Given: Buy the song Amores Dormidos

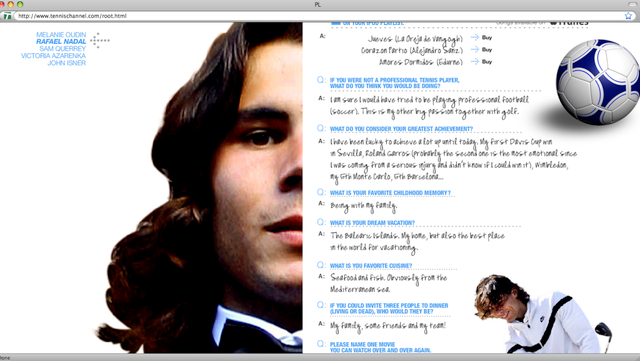Looking at the screenshot, I should click(x=487, y=62).
